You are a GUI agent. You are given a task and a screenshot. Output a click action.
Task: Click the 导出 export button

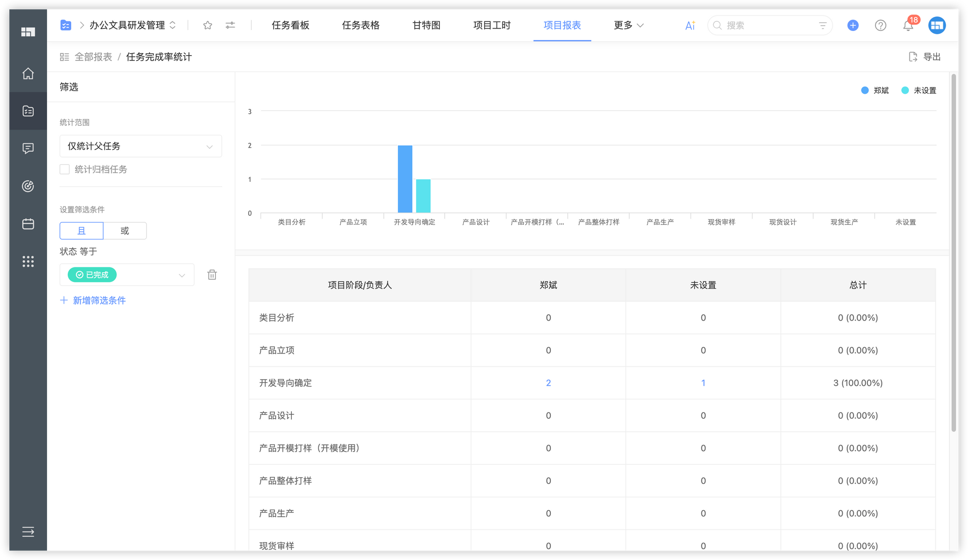click(925, 57)
